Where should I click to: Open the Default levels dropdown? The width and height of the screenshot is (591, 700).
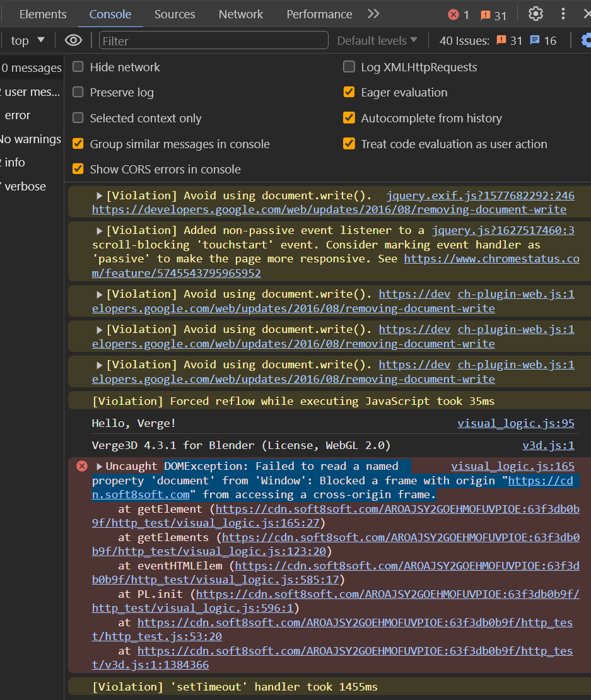pyautogui.click(x=377, y=40)
